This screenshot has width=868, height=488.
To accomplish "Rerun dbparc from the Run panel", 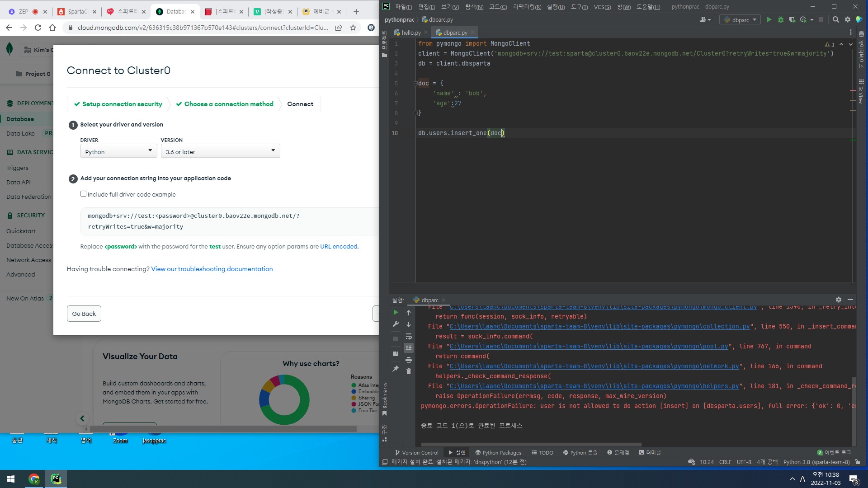I will tap(396, 312).
